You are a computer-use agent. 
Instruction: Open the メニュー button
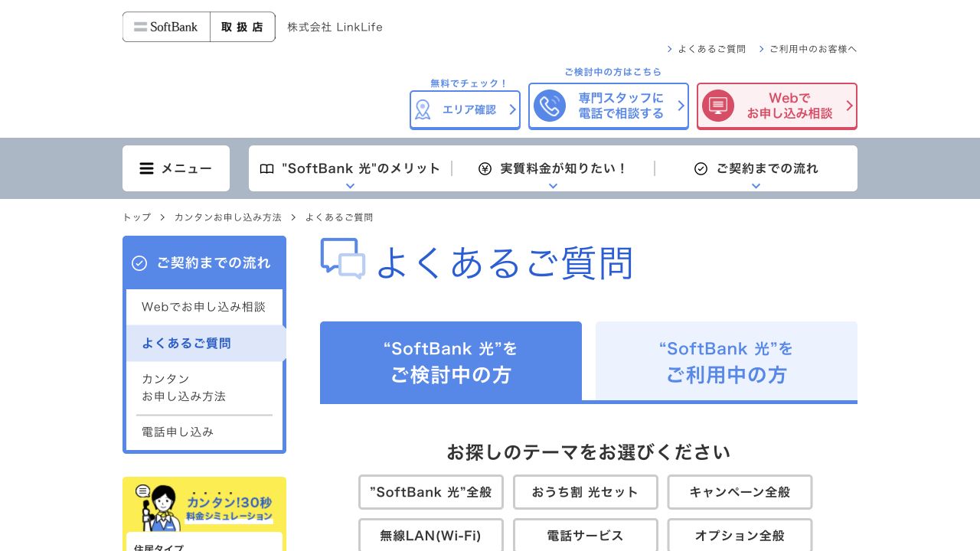(x=176, y=168)
